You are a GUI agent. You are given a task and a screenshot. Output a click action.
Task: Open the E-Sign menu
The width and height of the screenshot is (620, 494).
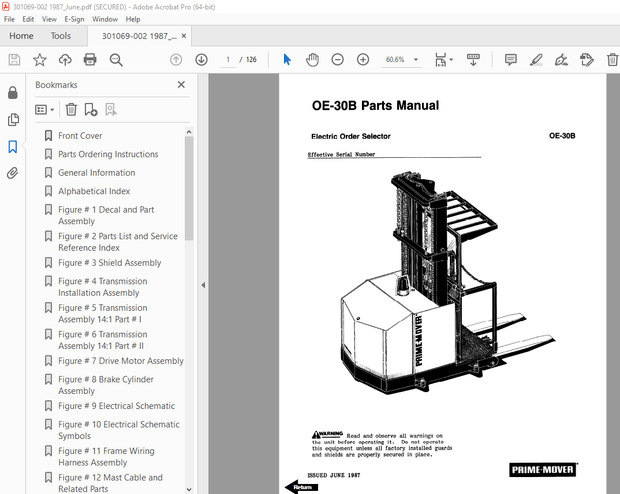pos(74,19)
